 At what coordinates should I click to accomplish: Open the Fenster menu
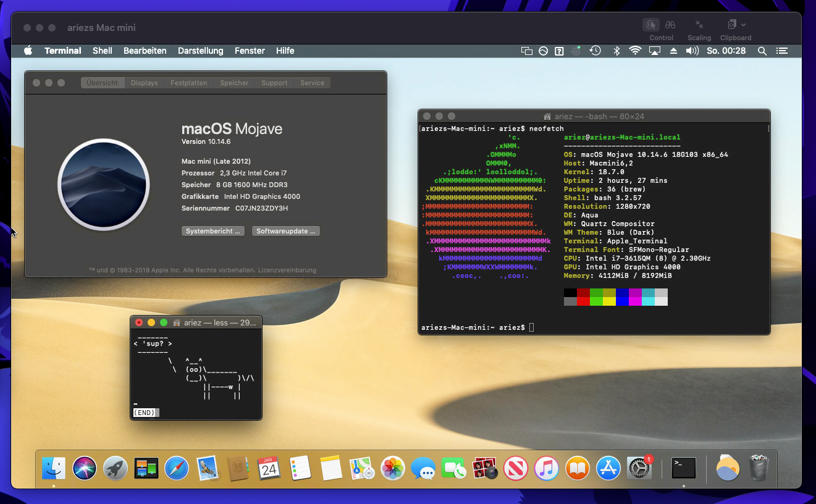[250, 51]
